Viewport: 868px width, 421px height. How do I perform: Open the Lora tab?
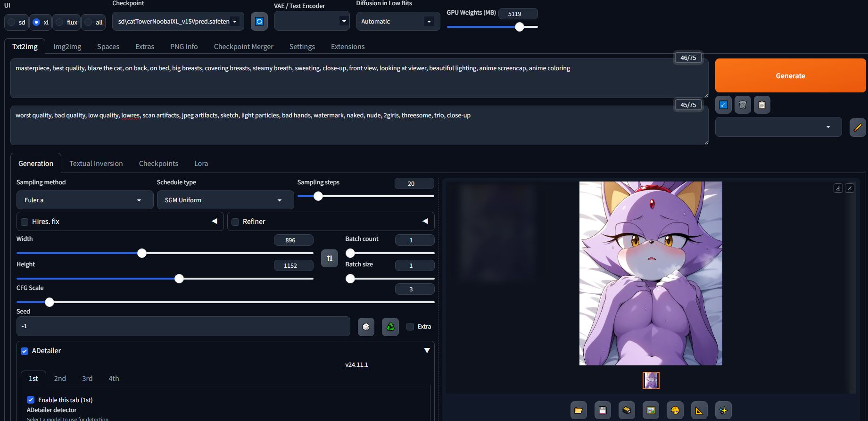(201, 164)
